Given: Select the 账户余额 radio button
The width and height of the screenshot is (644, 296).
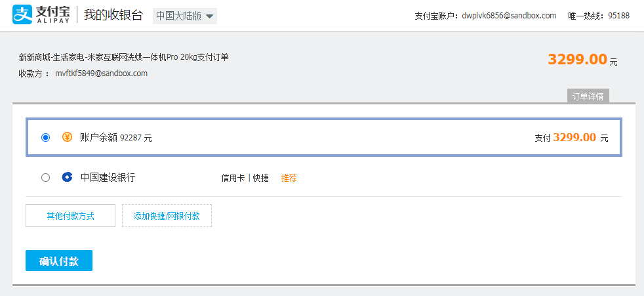Looking at the screenshot, I should click(x=46, y=137).
